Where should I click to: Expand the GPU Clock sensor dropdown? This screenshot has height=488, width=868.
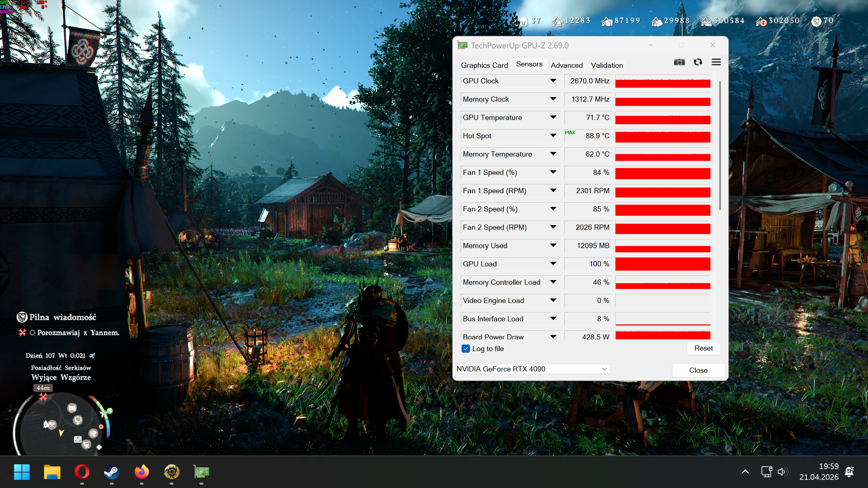point(553,81)
